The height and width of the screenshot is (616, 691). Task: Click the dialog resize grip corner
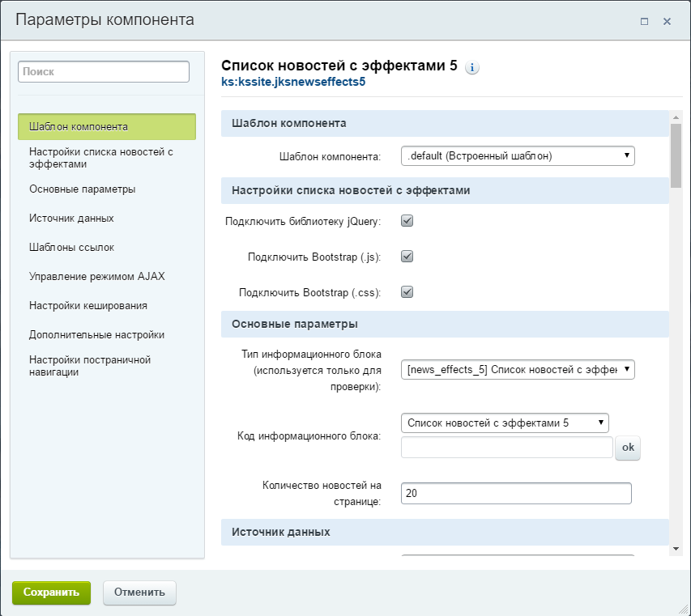683,608
